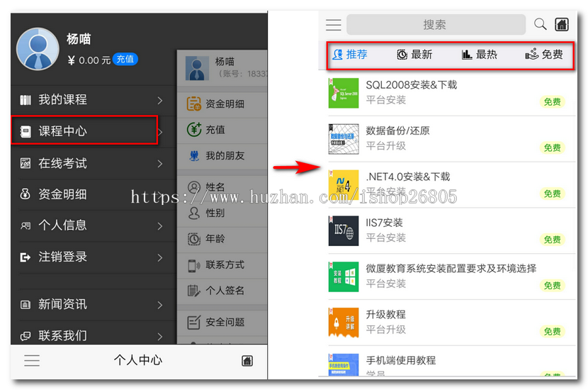588x390 pixels.
Task: Open the IIS7安装 course title
Action: pos(385,223)
